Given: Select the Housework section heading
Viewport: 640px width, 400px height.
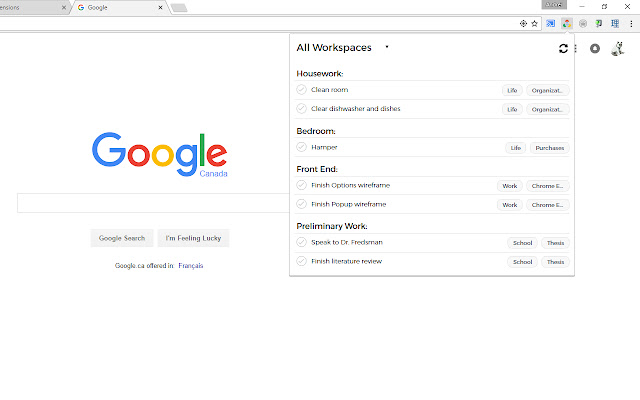Looking at the screenshot, I should click(320, 73).
